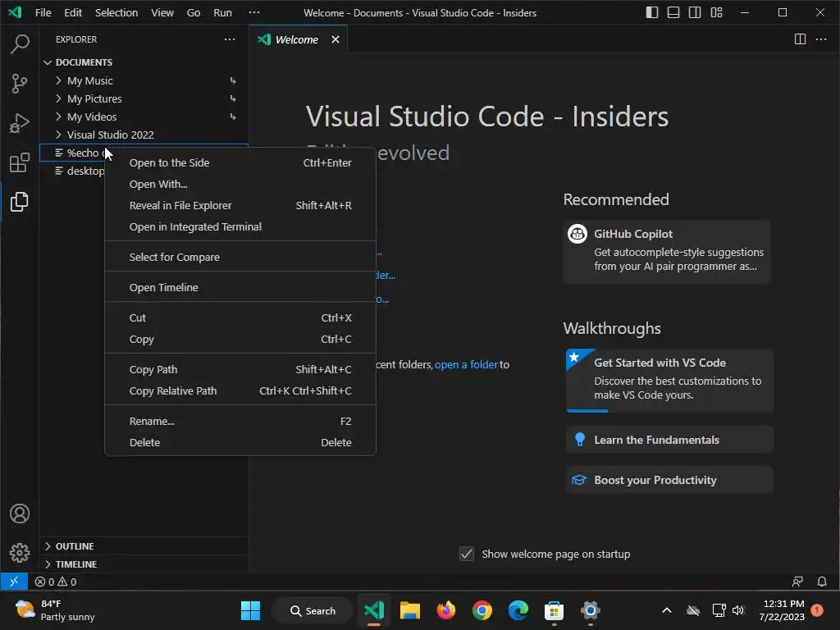The height and width of the screenshot is (630, 840).
Task: Click the remote window status icon
Action: point(14,582)
